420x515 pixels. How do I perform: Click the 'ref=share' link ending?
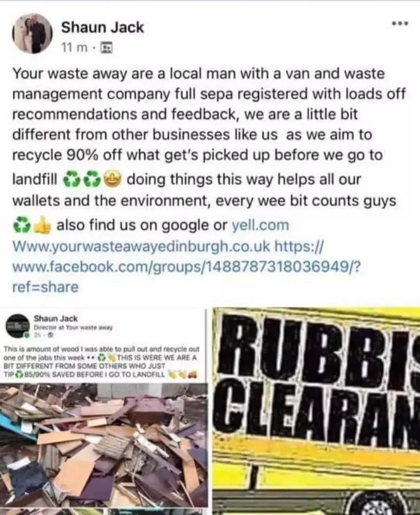click(x=45, y=287)
